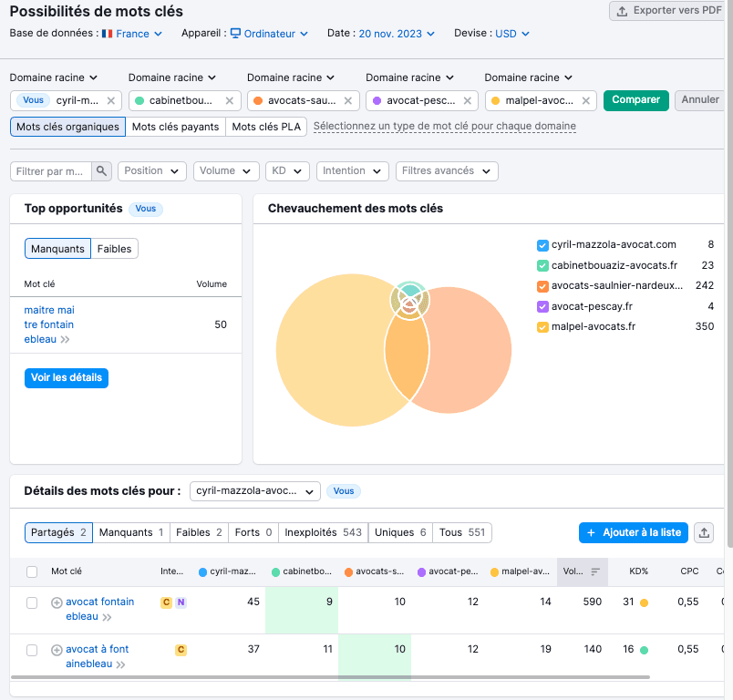Switch to the Manquants tab in keyword details
733x700 pixels.
pos(131,532)
